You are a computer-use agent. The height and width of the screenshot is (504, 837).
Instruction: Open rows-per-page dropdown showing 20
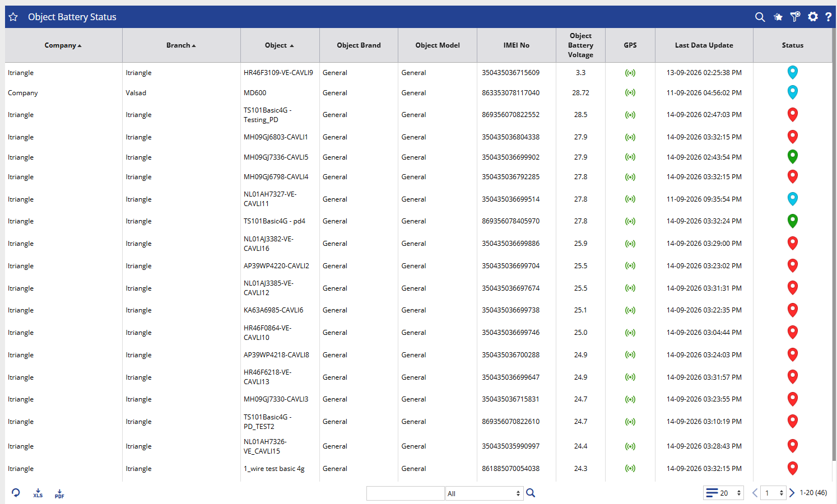[723, 493]
